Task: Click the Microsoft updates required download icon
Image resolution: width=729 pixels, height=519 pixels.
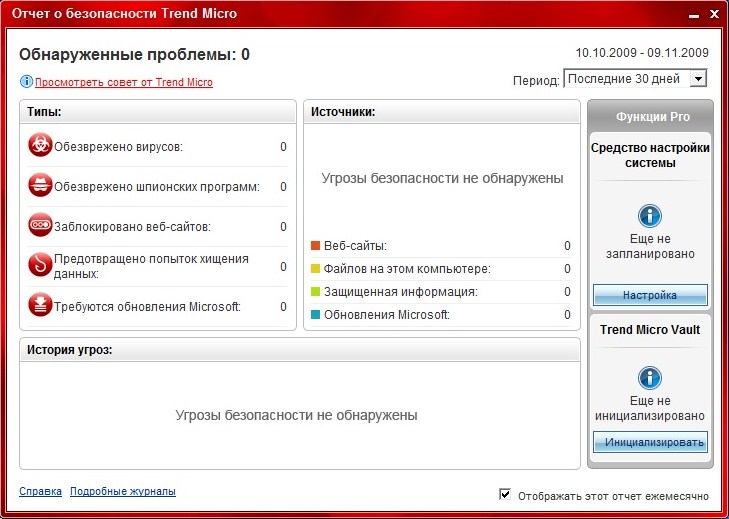Action: [x=41, y=305]
